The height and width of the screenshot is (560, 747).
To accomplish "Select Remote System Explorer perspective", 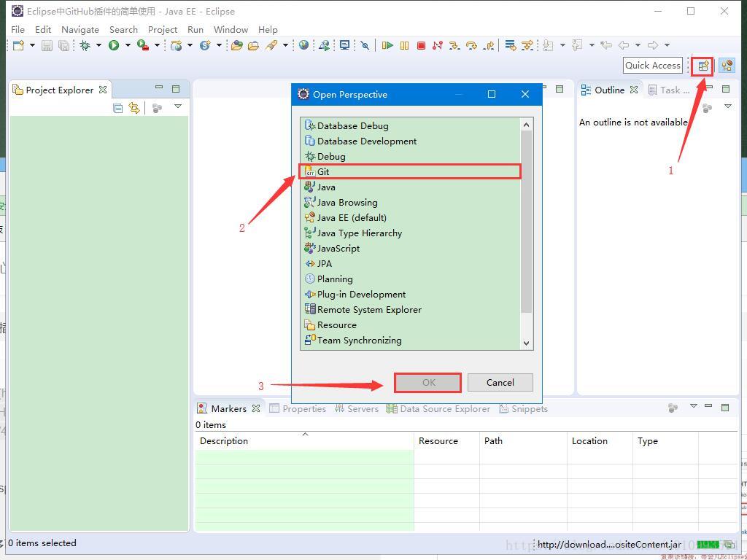I will 410,309.
